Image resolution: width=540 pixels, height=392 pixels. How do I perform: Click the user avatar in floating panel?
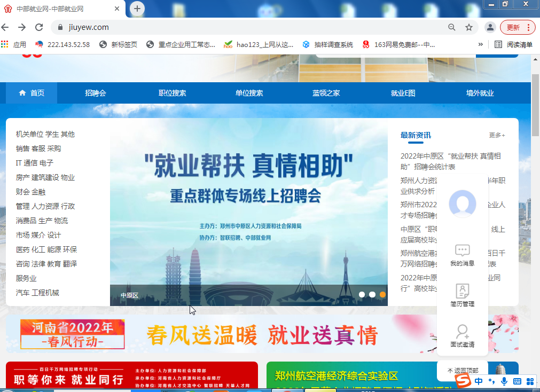(463, 203)
